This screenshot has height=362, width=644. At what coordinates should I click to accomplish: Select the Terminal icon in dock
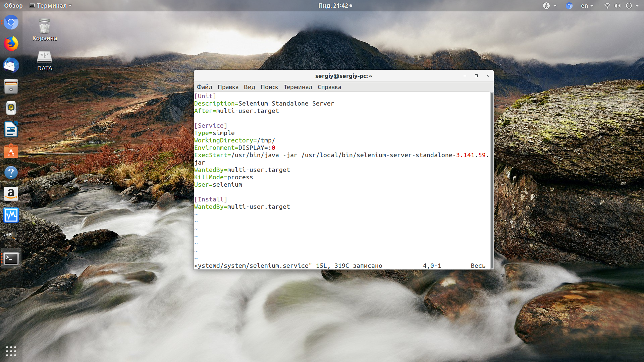click(x=11, y=258)
